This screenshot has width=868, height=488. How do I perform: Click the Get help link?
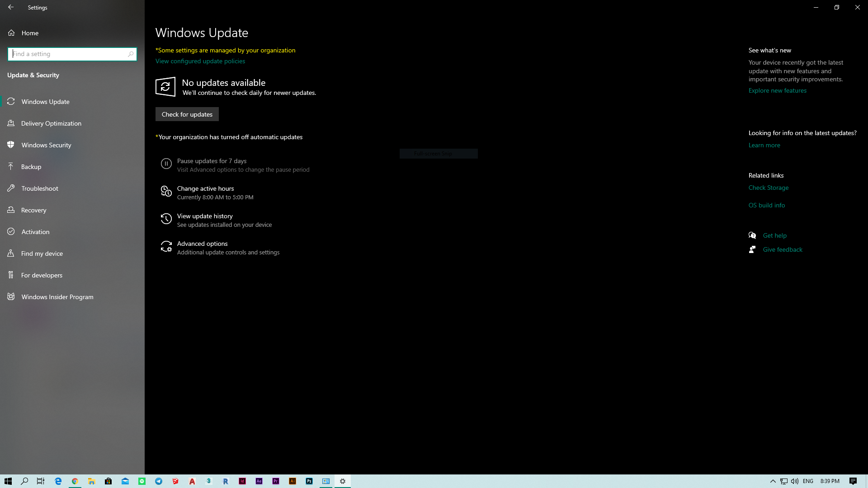775,235
